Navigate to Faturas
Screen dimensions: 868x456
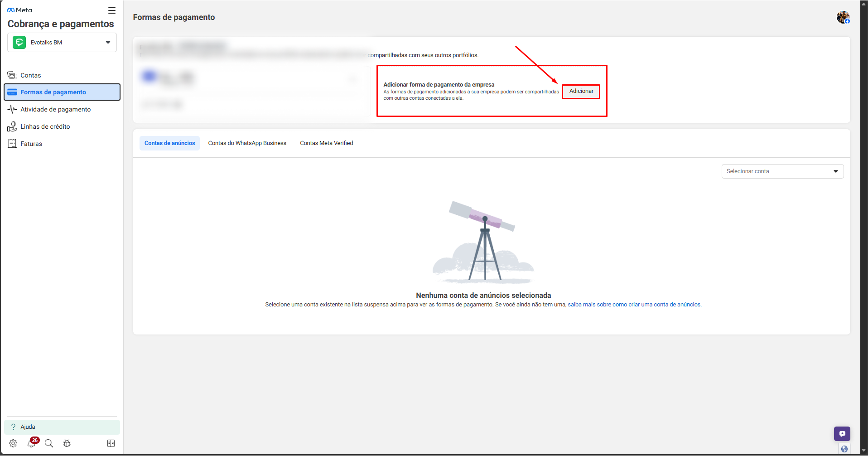pyautogui.click(x=31, y=144)
